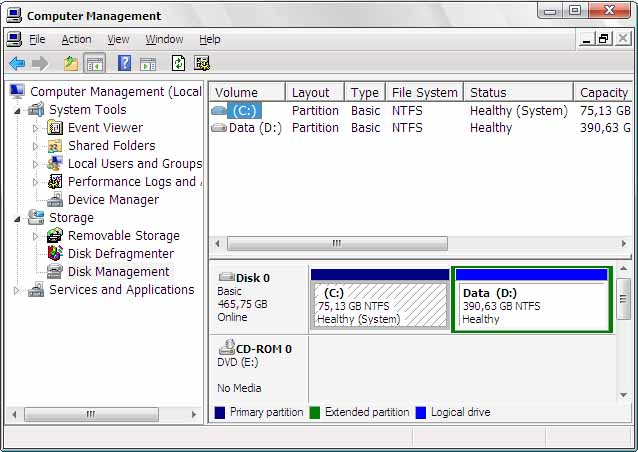
Task: Collapse the Storage tree node
Action: coord(17,218)
